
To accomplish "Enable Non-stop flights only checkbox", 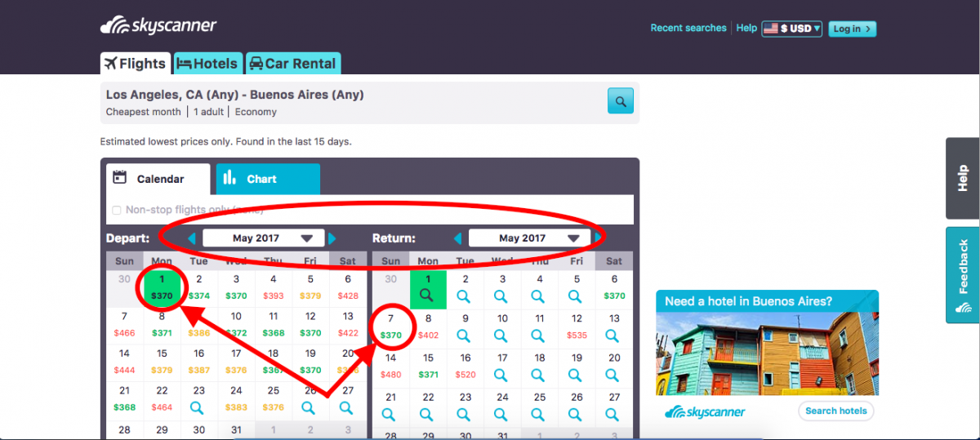I will (x=116, y=210).
